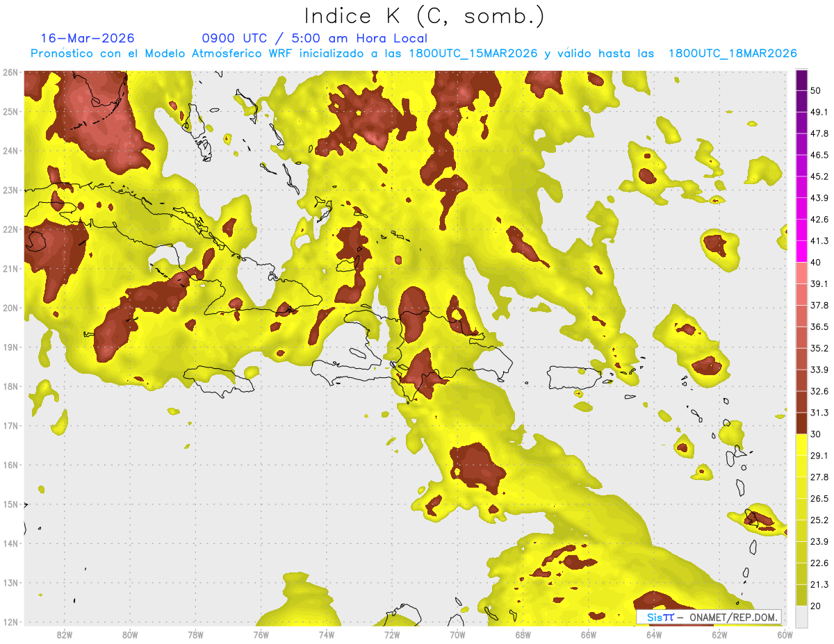Click the '24N' latitude label
Screen dimensions: 834x644
click(x=10, y=151)
